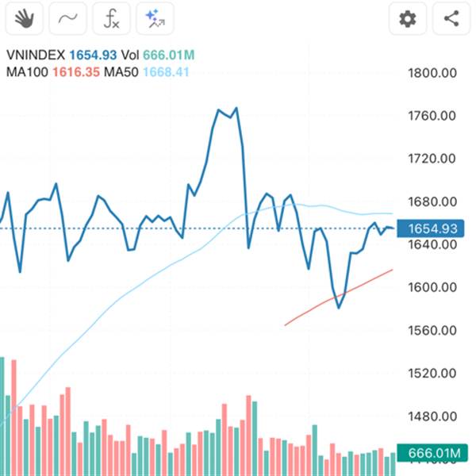Click the MA50 value 1668.41

pos(166,72)
